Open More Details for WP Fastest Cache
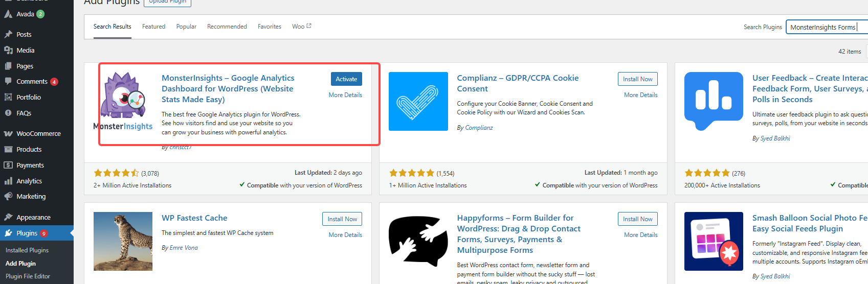Viewport: 868px width, 284px height. tap(345, 235)
